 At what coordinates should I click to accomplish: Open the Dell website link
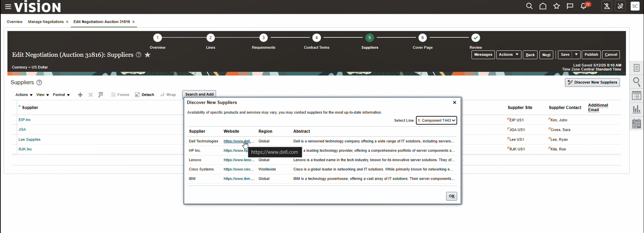click(x=239, y=141)
